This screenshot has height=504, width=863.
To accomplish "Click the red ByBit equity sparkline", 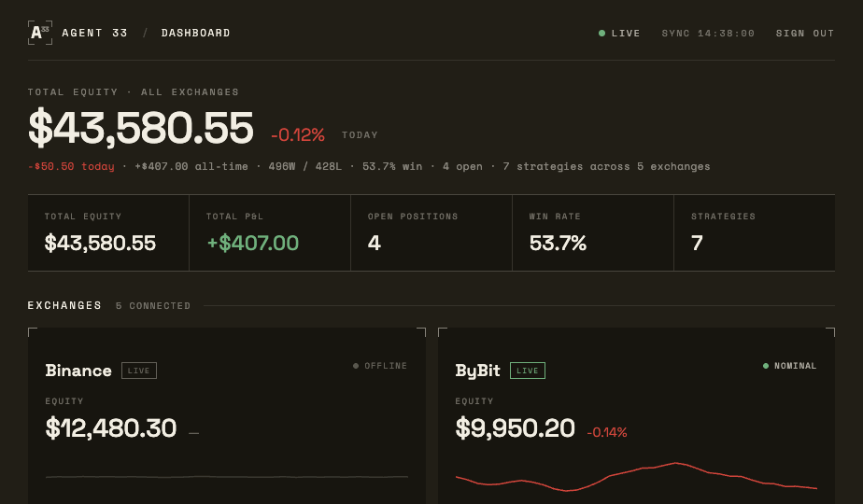I will click(x=636, y=477).
